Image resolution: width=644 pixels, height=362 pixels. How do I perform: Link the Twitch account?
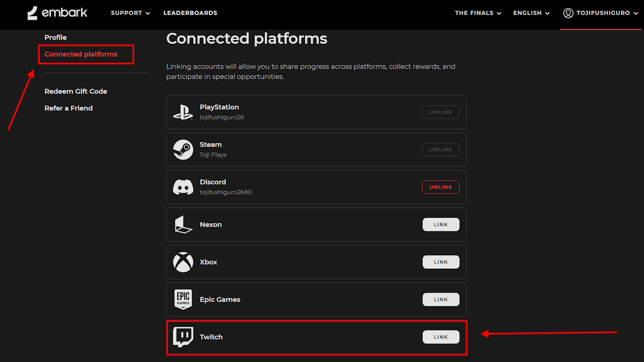[x=441, y=337]
